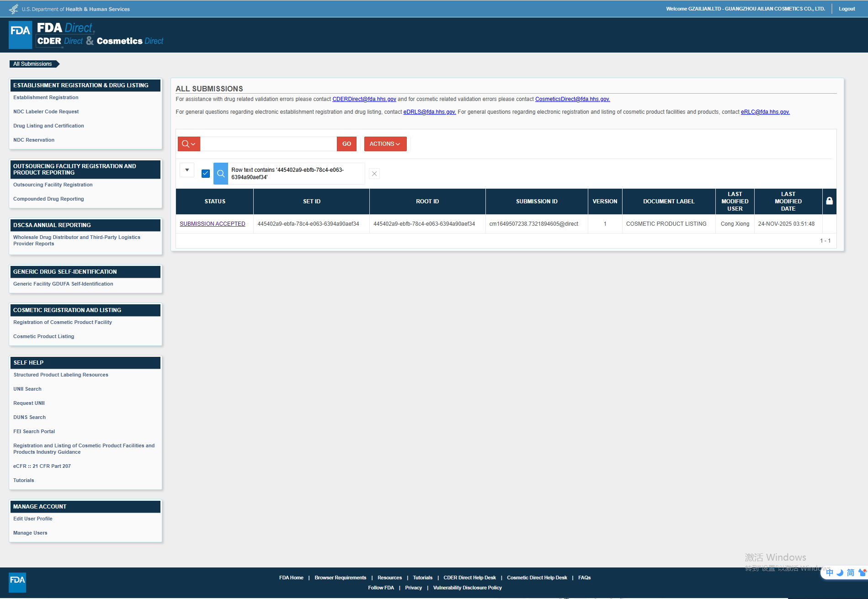868x599 pixels.
Task: Click the blue magnifier filter icon
Action: [221, 174]
